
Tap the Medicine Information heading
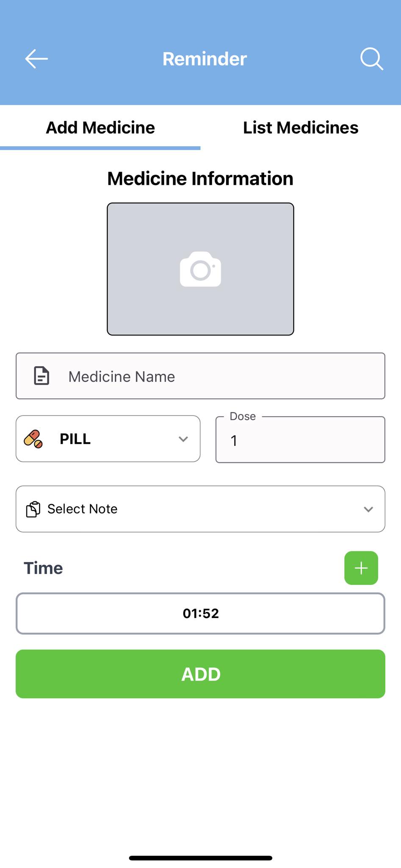200,178
